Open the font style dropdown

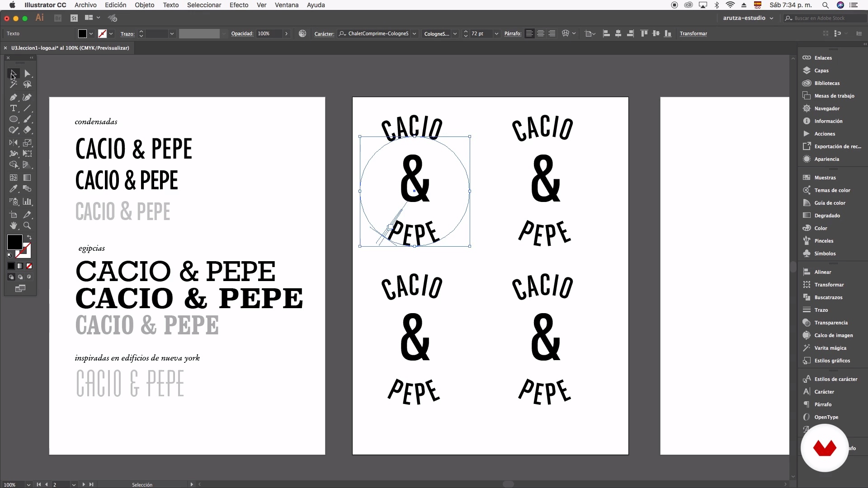tap(455, 34)
